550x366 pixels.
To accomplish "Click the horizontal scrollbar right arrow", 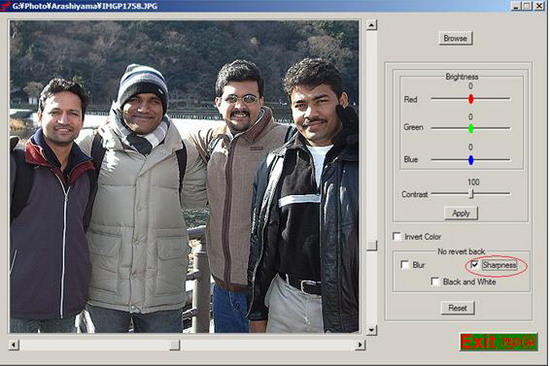I will tap(360, 345).
